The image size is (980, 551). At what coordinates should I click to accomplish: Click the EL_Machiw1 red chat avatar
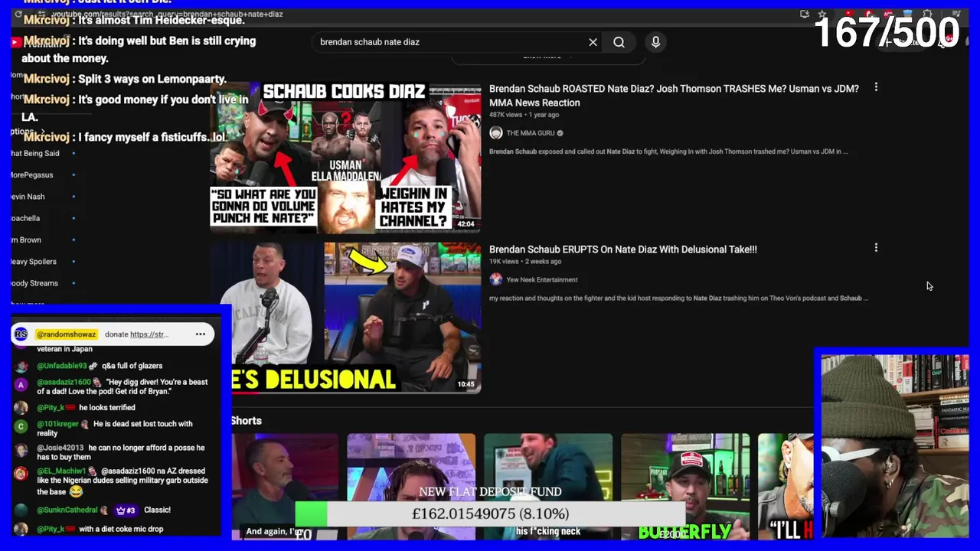[x=21, y=474]
